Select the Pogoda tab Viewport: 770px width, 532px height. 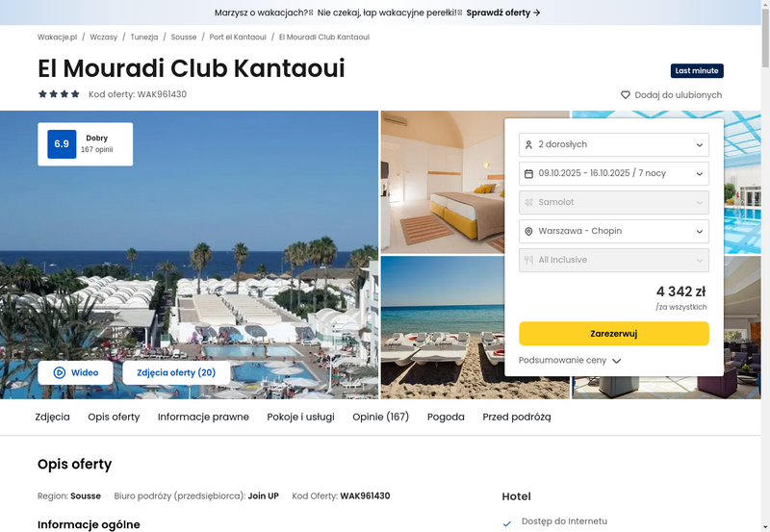[446, 417]
